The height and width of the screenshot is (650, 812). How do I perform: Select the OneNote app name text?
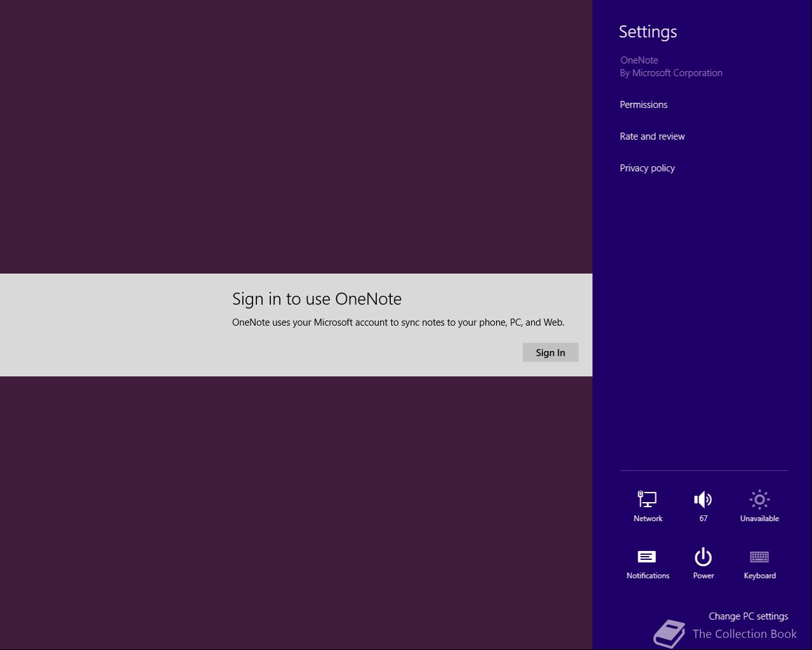pos(639,60)
